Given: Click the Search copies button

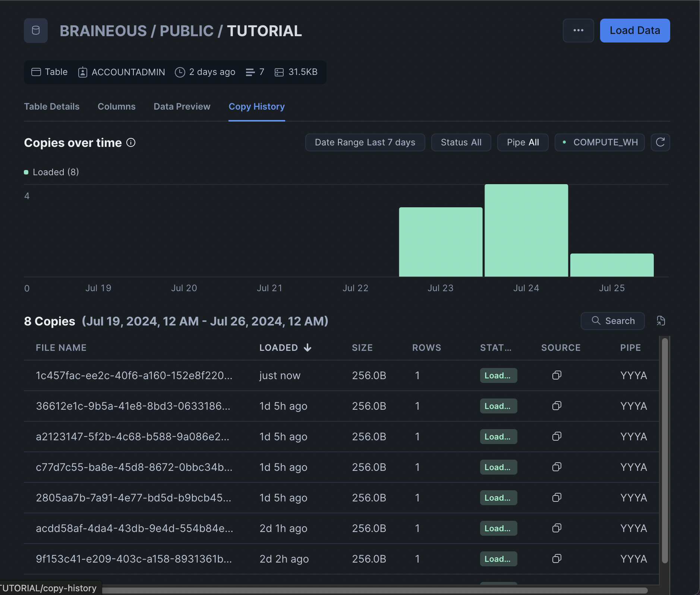Looking at the screenshot, I should tap(612, 321).
